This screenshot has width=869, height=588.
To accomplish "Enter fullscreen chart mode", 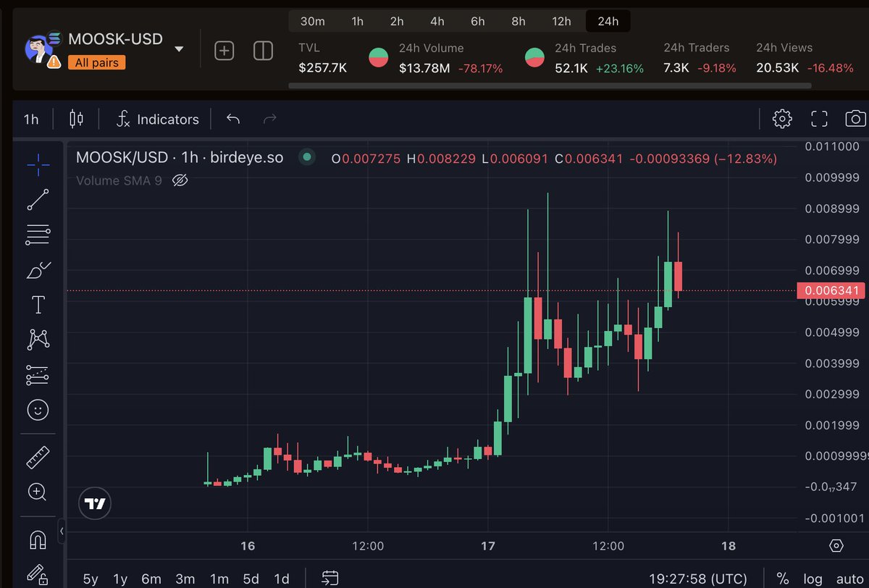I will coord(819,119).
